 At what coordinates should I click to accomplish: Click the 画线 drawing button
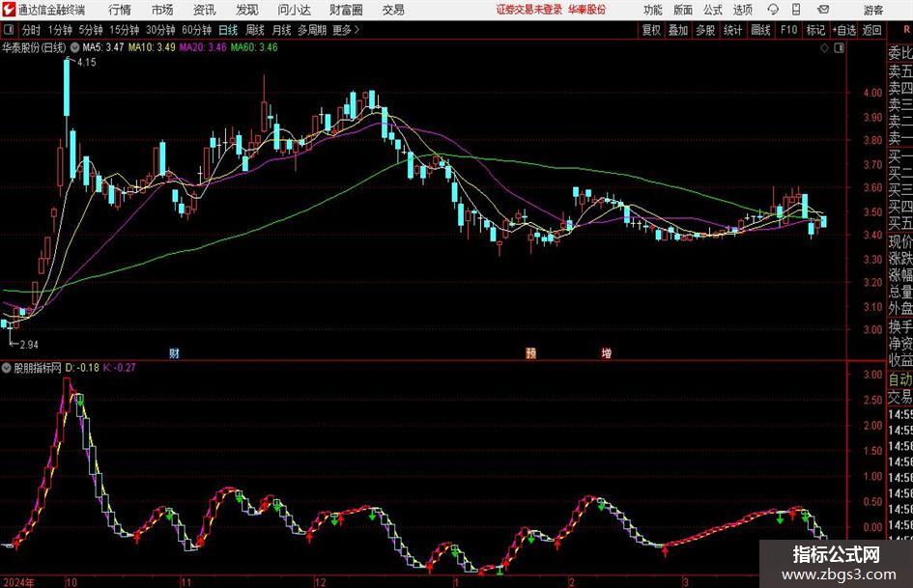[x=760, y=30]
